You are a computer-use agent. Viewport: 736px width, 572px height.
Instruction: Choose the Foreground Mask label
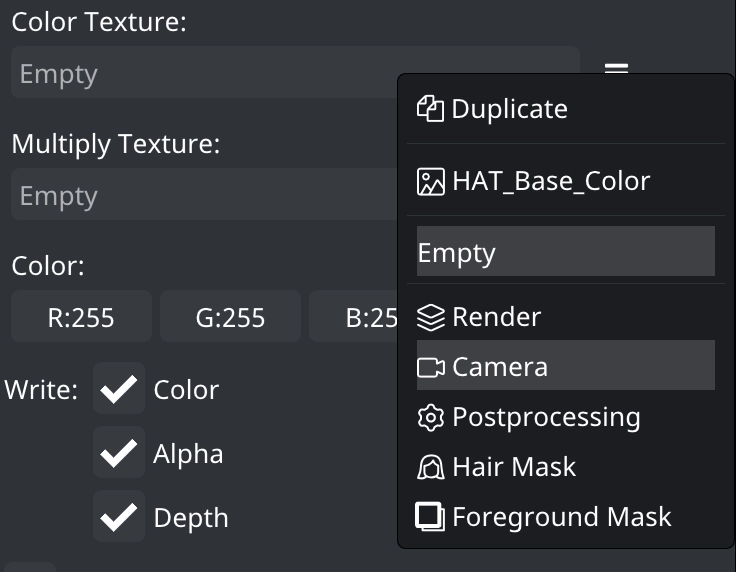[561, 517]
